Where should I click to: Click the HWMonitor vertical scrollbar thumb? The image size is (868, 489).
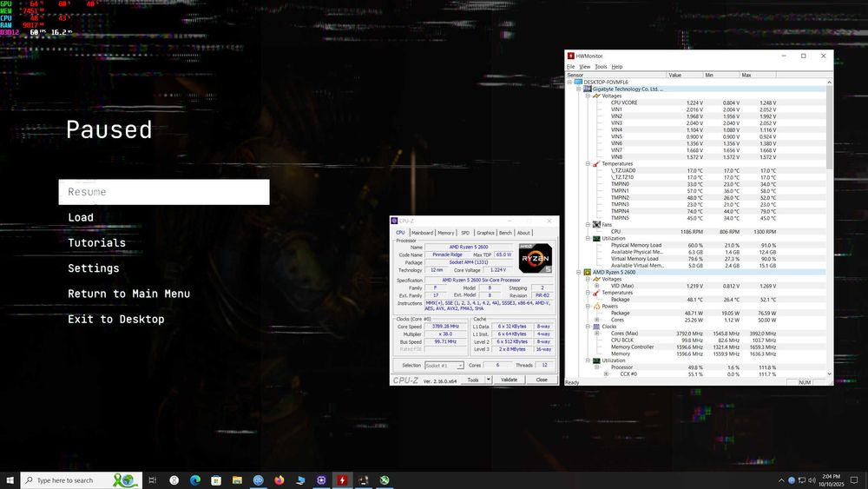click(829, 128)
